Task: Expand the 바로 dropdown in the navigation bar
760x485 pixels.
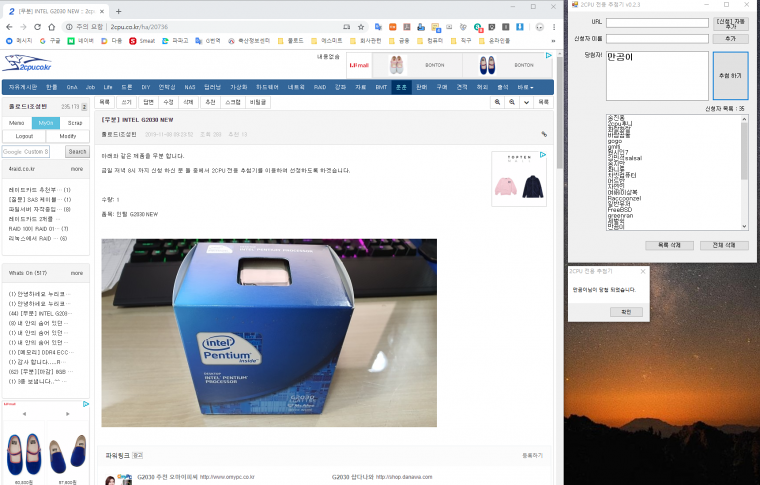Action: pyautogui.click(x=525, y=87)
